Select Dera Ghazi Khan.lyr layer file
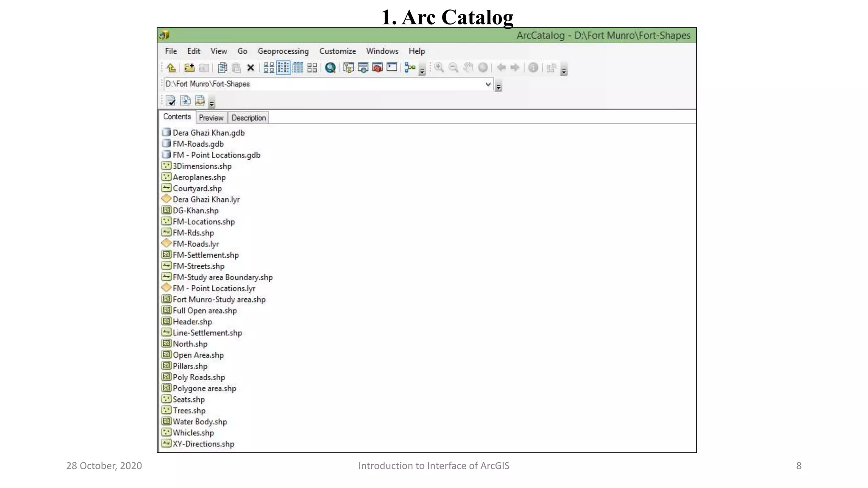The width and height of the screenshot is (868, 488). [201, 199]
